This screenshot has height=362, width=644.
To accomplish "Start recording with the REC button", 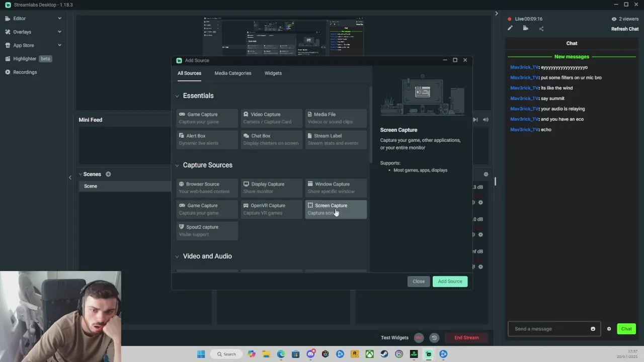I will [x=419, y=338].
